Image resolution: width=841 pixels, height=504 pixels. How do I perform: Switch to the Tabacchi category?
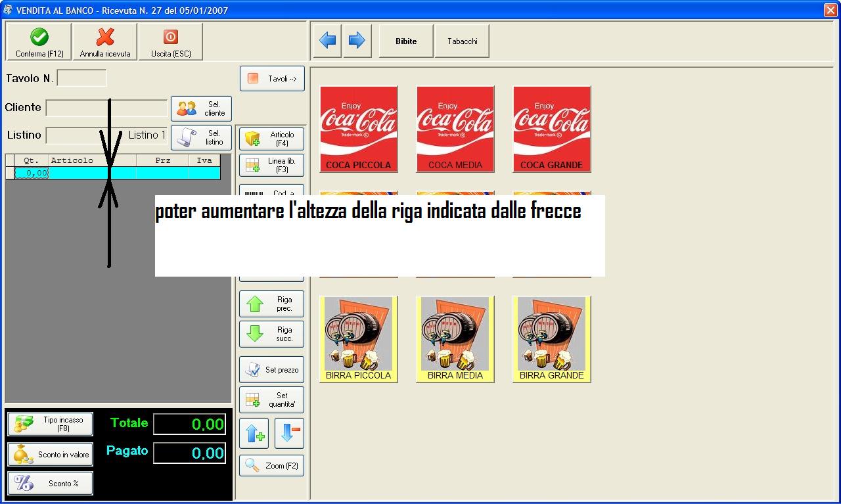point(463,41)
